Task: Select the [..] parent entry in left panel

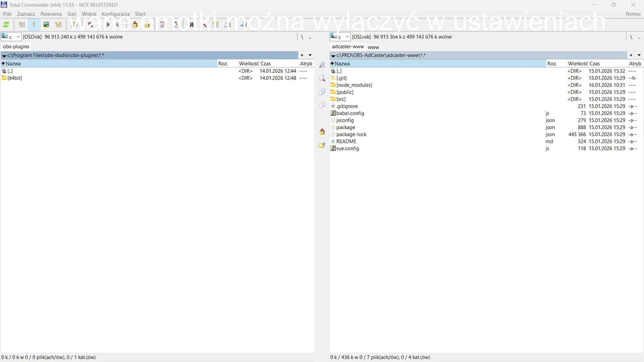Action: pyautogui.click(x=157, y=71)
